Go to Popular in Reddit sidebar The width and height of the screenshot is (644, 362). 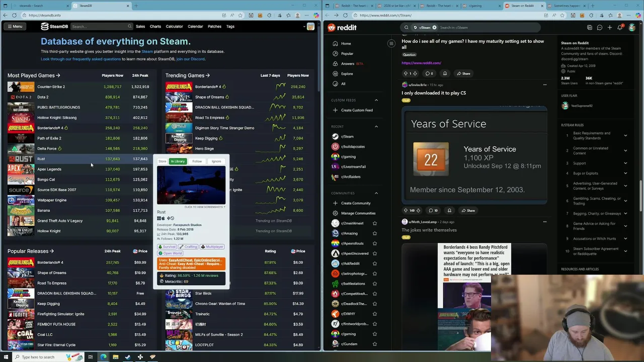point(347,54)
